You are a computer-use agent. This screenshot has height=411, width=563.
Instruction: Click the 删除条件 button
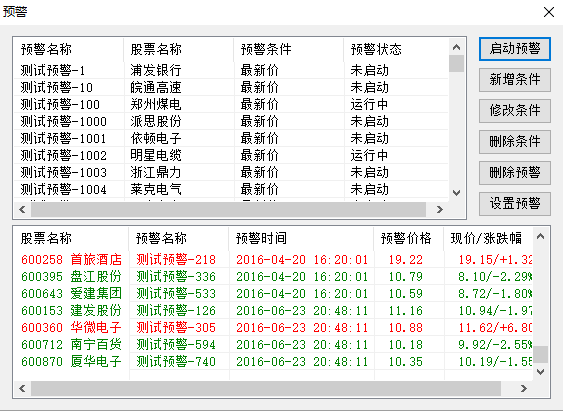(x=515, y=142)
